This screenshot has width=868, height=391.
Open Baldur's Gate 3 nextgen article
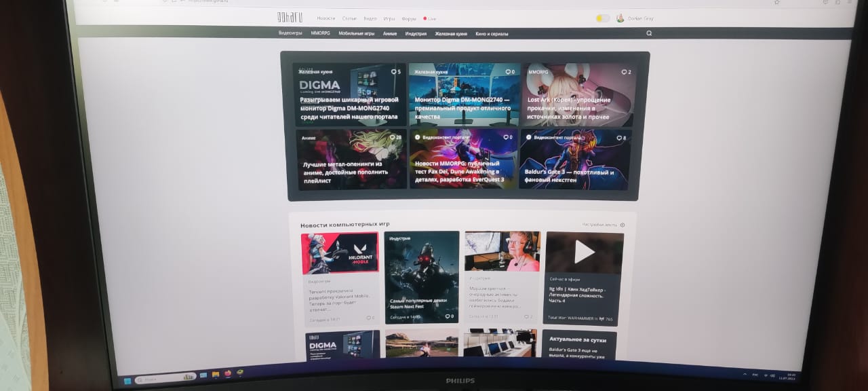(x=569, y=176)
